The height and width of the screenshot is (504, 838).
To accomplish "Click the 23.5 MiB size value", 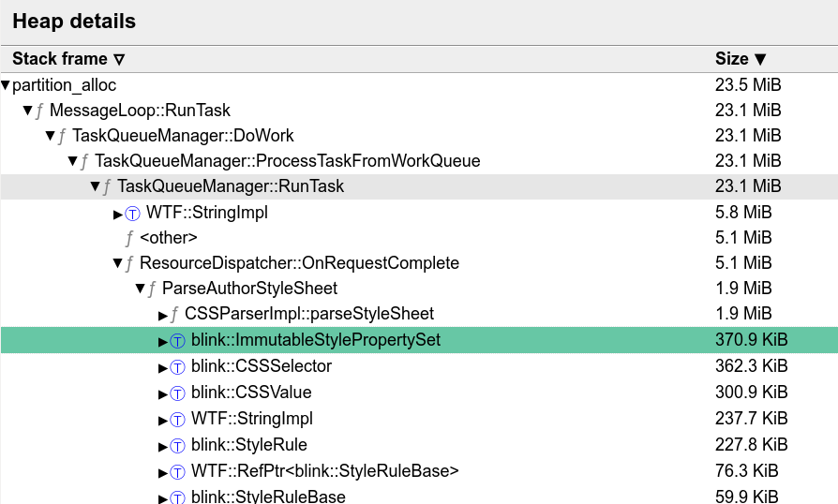I will [x=748, y=85].
